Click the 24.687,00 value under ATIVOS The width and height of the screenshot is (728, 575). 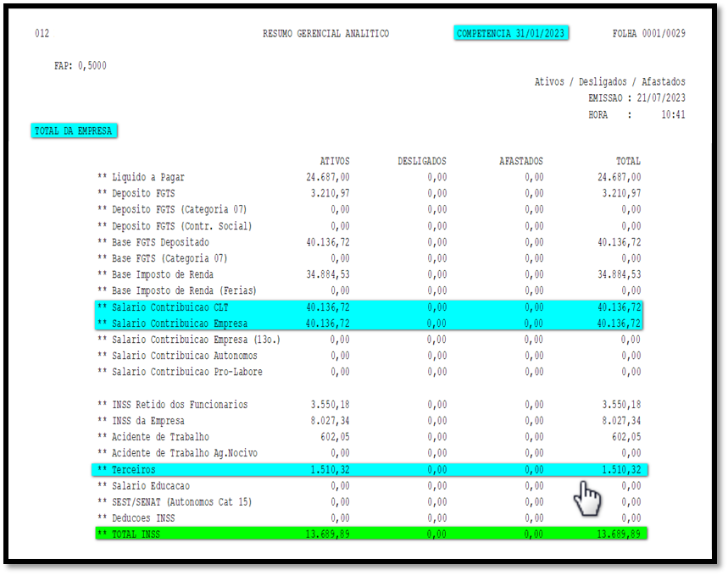click(x=328, y=177)
